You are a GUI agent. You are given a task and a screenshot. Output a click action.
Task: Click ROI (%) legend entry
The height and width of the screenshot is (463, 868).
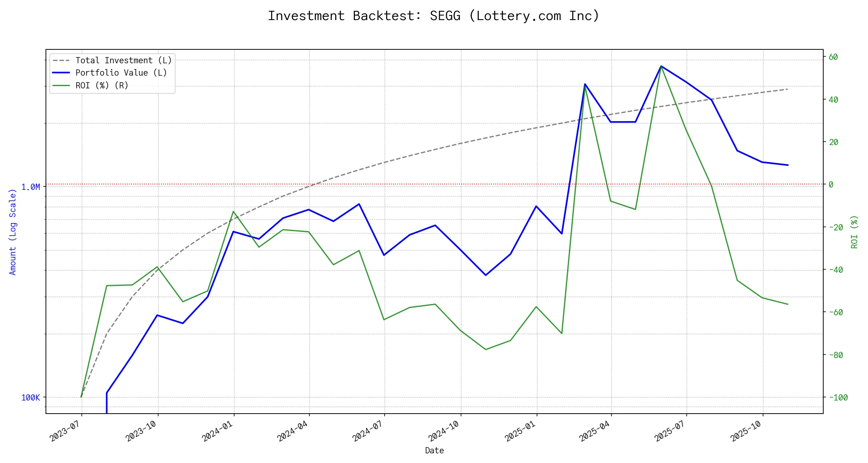tap(102, 85)
